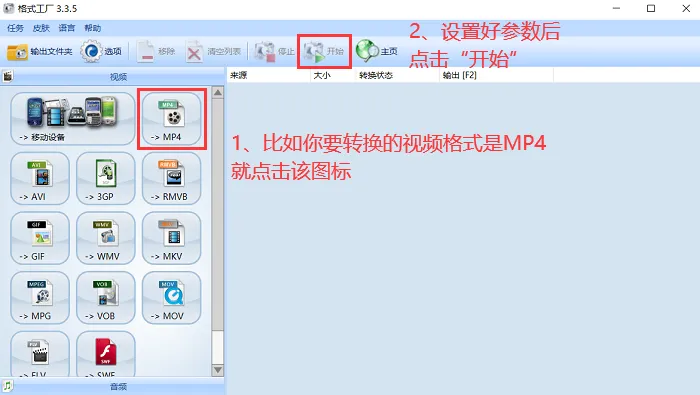The image size is (700, 395).
Task: Choose the -> AVI conversion icon
Action: point(40,178)
